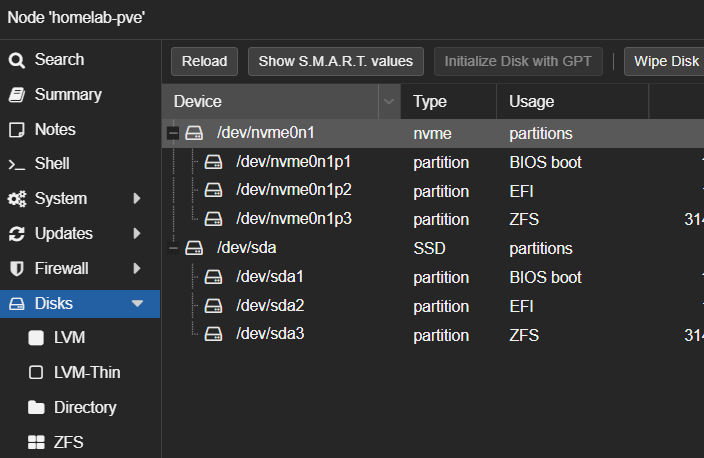Collapse the Disks submenu arrow

138,303
